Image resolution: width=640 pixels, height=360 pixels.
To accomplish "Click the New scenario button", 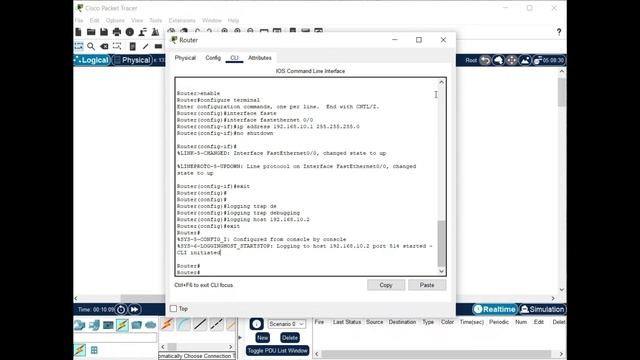I will click(x=262, y=338).
